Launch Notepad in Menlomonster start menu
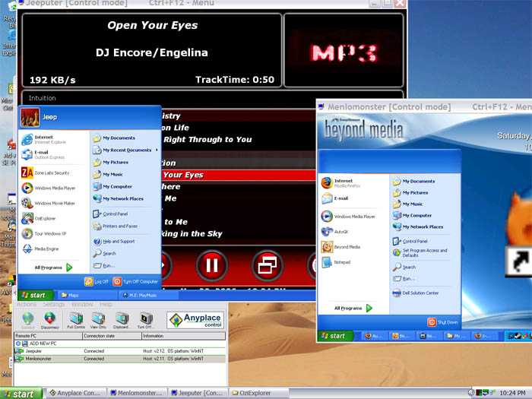 pyautogui.click(x=353, y=262)
